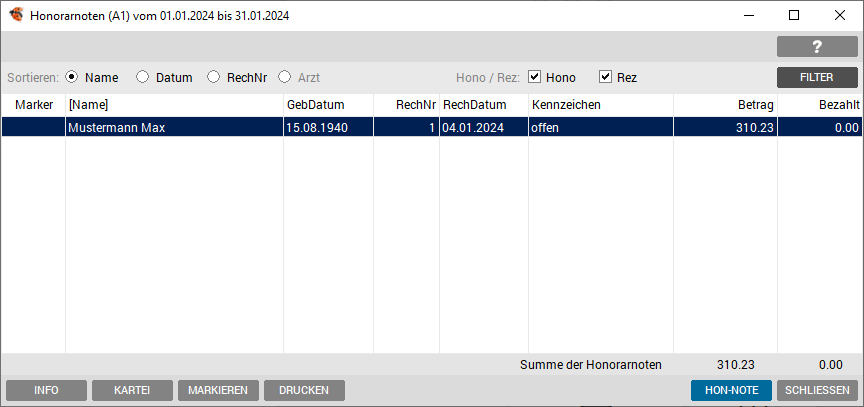Screen dimensions: 864x407
Task: Select the Datum sort option
Action: (x=142, y=77)
